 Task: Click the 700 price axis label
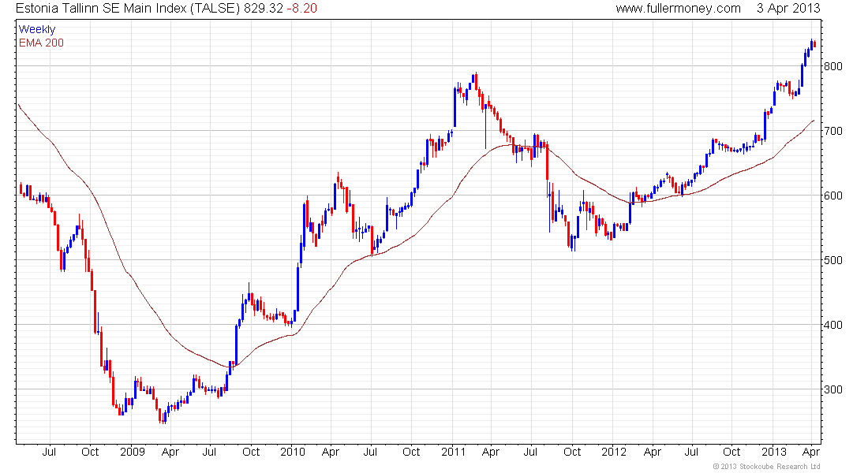click(833, 131)
